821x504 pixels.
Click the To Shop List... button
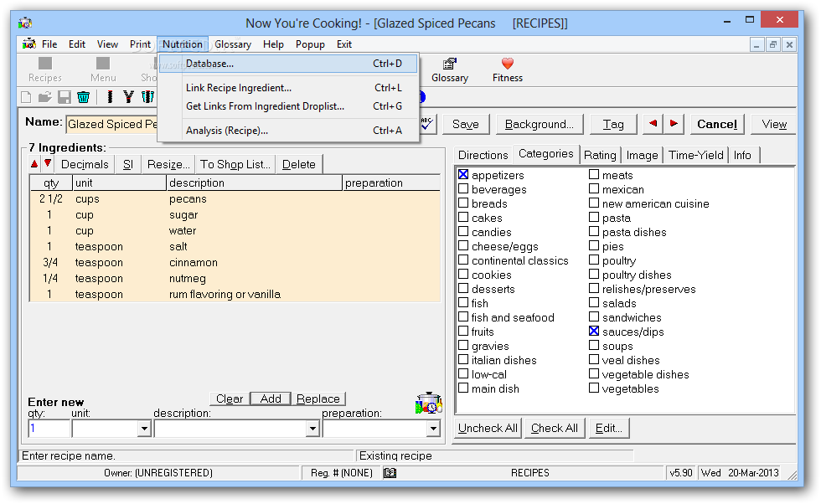click(x=235, y=164)
